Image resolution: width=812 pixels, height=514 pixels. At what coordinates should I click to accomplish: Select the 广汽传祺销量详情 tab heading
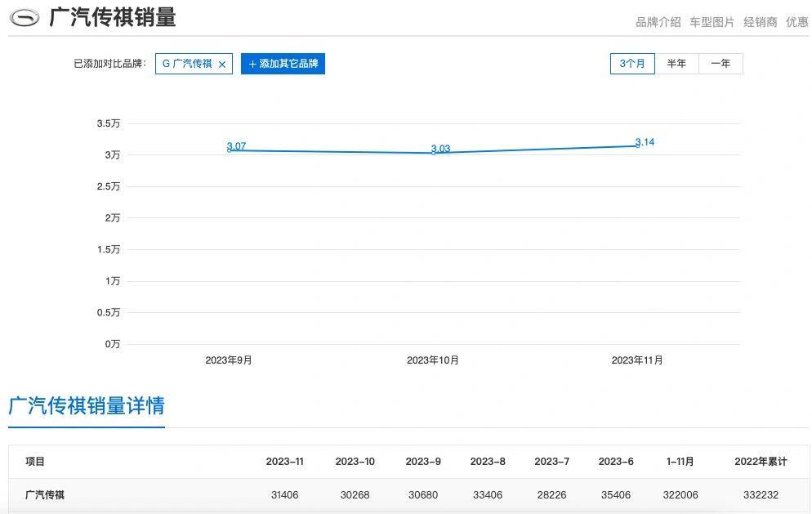point(87,406)
